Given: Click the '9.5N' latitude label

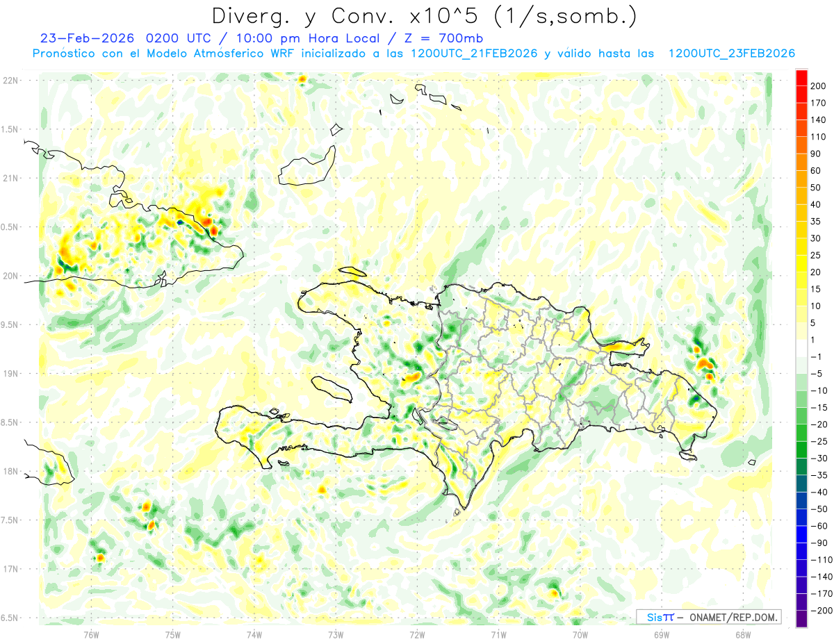Looking at the screenshot, I should pos(10,325).
